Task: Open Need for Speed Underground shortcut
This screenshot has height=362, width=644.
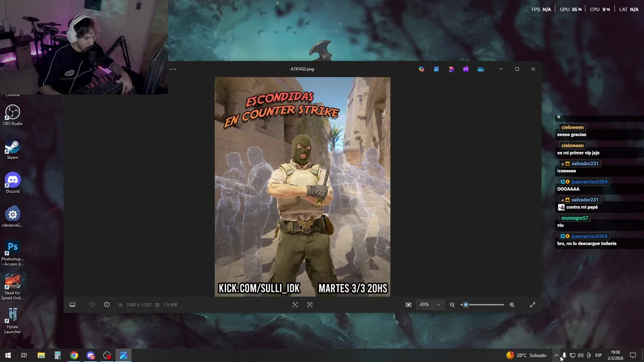Action: (13, 288)
